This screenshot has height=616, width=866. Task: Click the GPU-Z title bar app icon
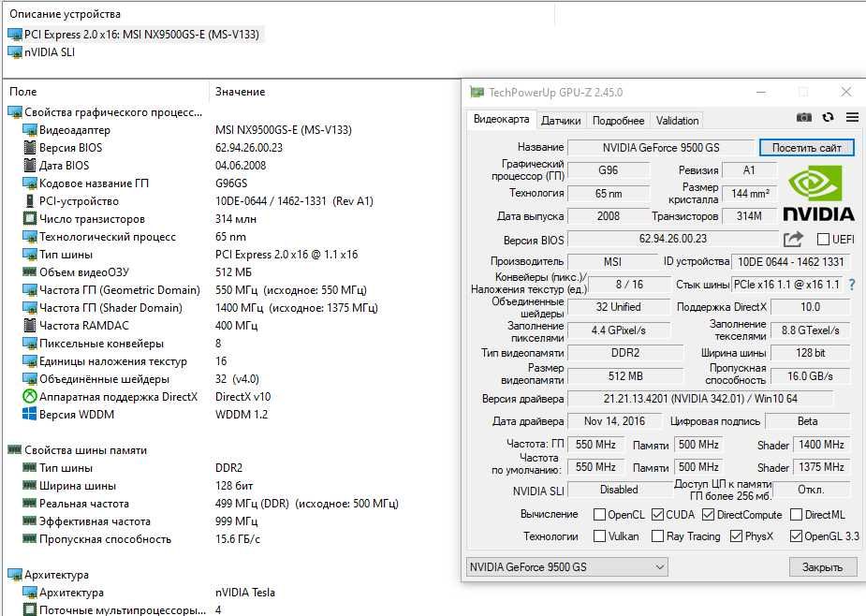(x=477, y=93)
